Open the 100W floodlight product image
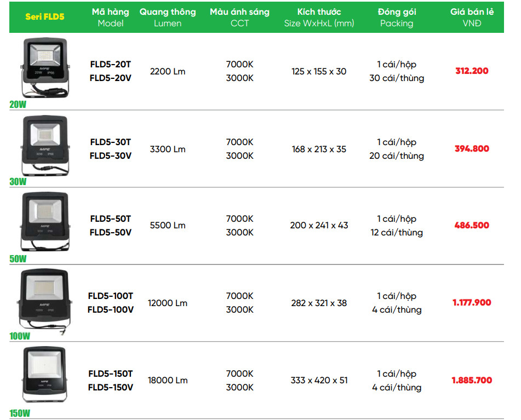Image resolution: width=521 pixels, height=420 pixels. [x=45, y=299]
